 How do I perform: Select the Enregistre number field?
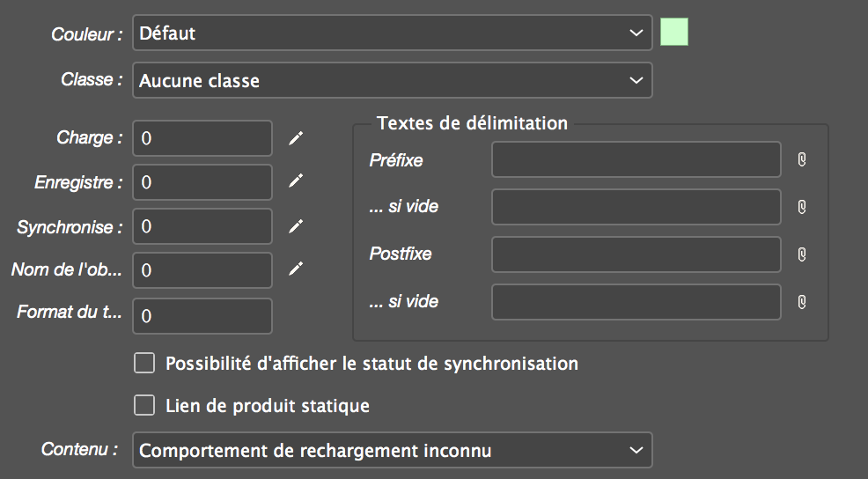click(x=202, y=182)
